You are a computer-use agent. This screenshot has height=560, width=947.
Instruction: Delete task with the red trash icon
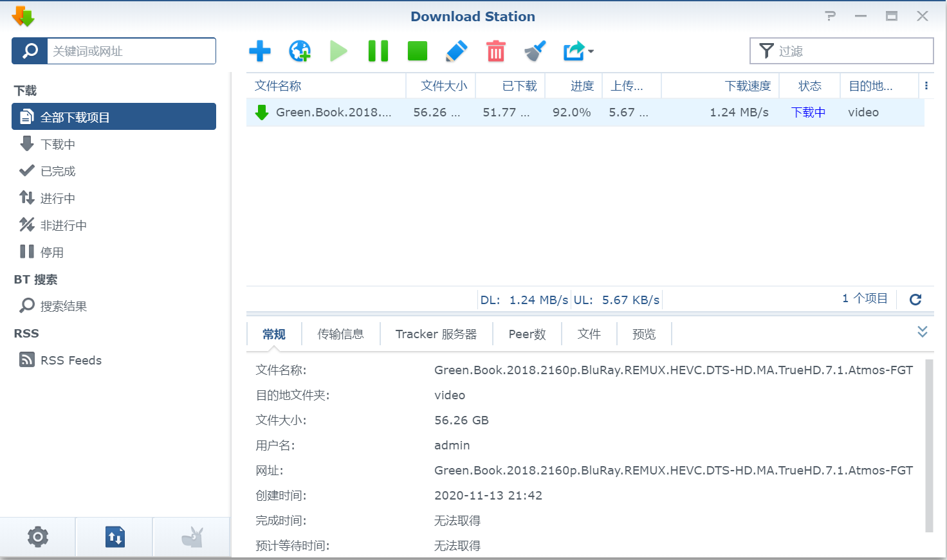495,51
